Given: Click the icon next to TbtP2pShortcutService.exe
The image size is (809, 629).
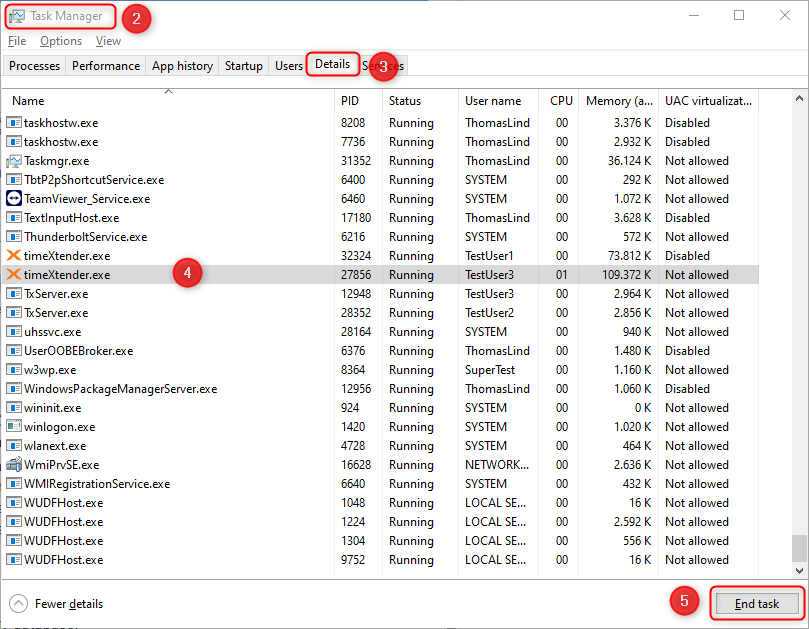Looking at the screenshot, I should (14, 180).
